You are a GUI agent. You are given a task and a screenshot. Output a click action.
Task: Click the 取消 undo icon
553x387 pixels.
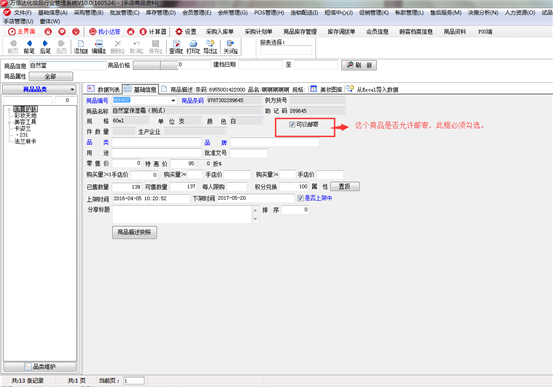[x=136, y=43]
